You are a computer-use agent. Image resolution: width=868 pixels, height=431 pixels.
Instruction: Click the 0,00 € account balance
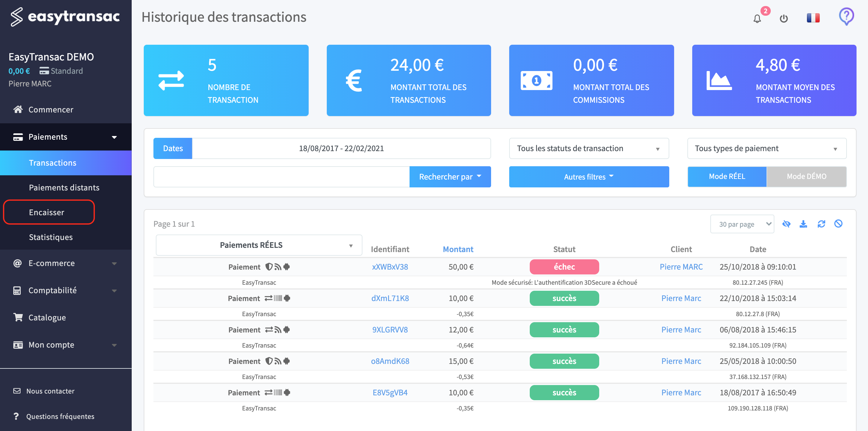(x=19, y=71)
